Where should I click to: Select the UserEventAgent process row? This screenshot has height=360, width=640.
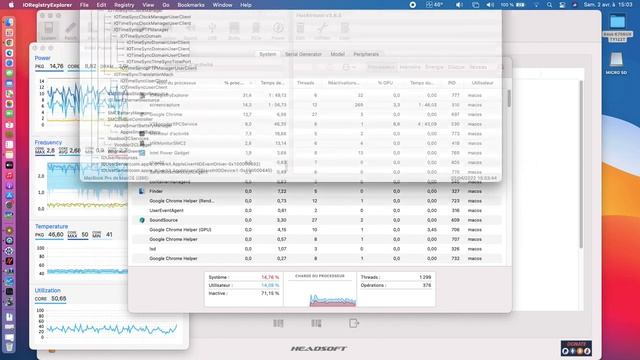click(317, 210)
